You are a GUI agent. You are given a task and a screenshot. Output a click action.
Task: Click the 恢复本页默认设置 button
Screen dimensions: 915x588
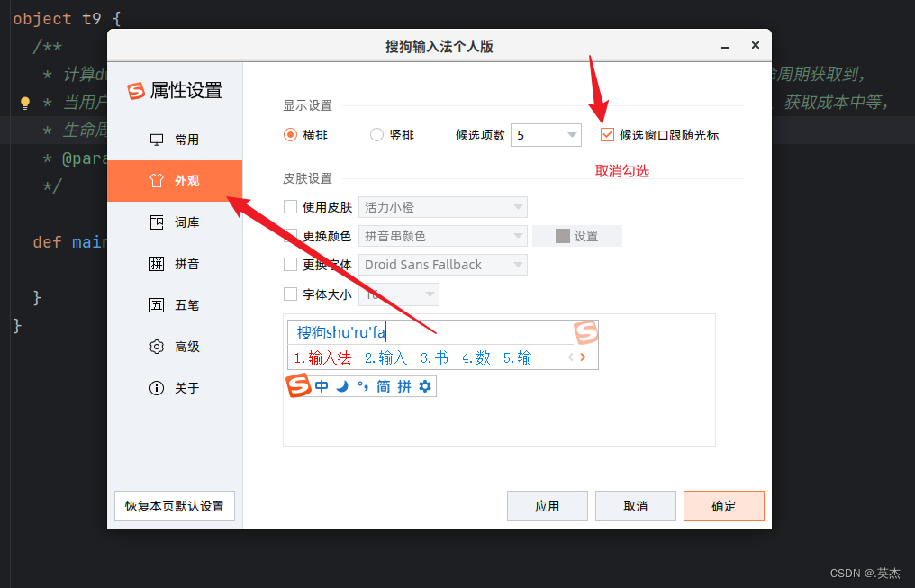(x=174, y=505)
